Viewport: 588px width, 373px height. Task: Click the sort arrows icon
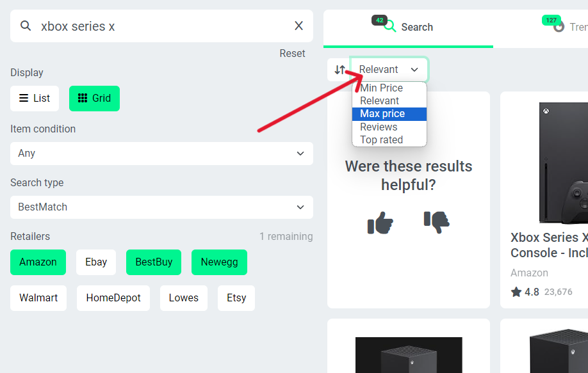coord(339,70)
